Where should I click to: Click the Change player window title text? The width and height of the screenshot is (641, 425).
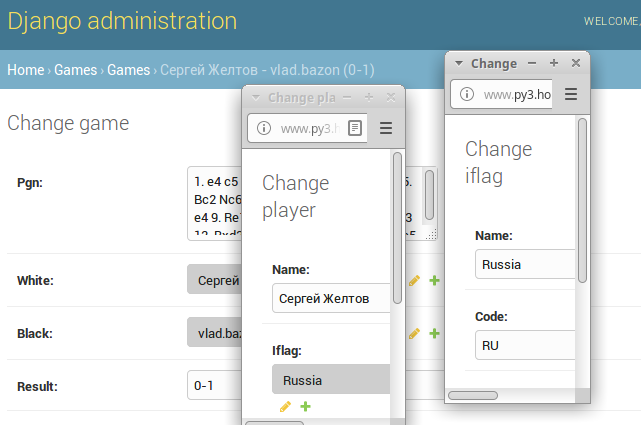pos(302,98)
